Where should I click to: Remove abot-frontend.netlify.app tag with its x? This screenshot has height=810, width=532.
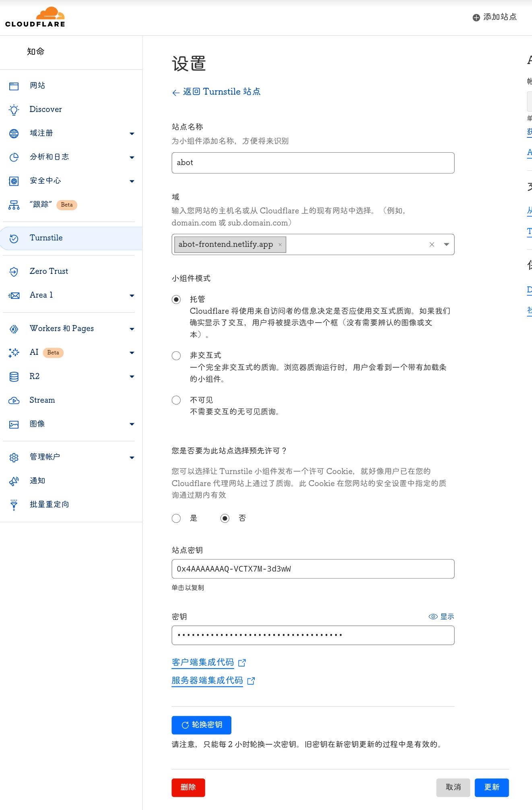point(280,244)
